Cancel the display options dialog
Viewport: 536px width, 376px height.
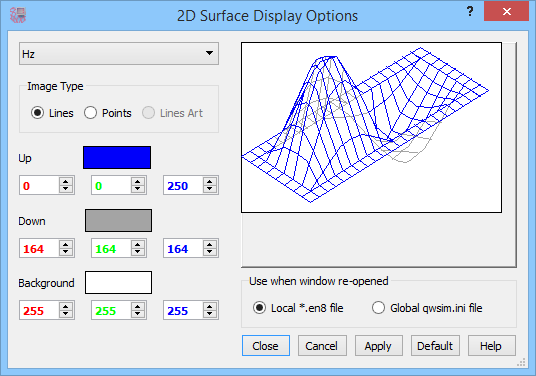click(322, 346)
